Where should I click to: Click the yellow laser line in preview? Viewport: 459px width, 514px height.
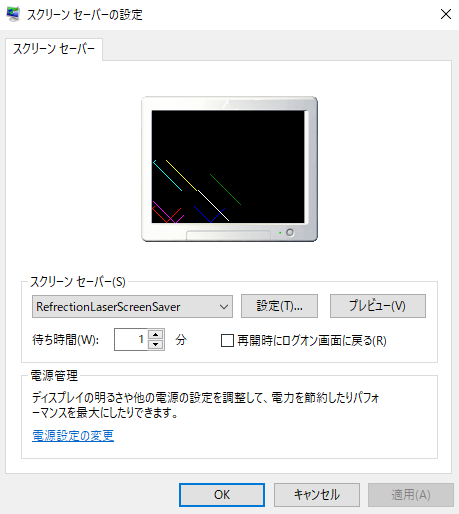182,176
